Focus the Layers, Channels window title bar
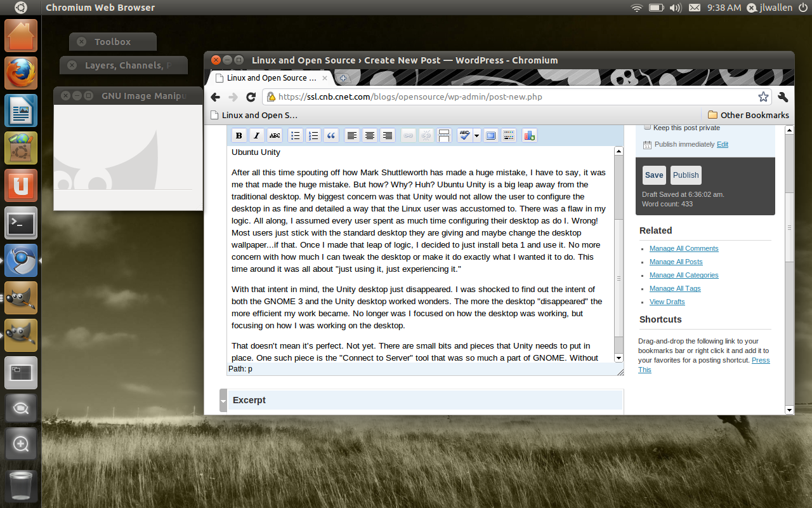The height and width of the screenshot is (508, 812). [124, 65]
